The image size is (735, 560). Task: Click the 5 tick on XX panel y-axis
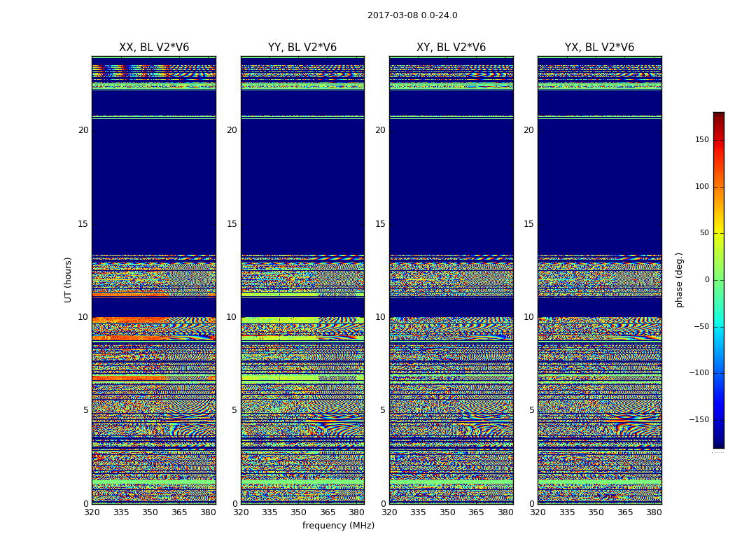[x=86, y=410]
